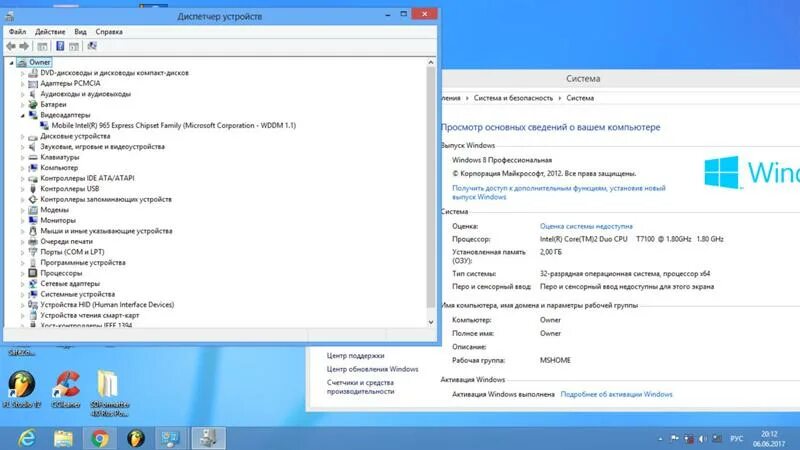This screenshot has width=800, height=450.
Task: Expand the Контроллеры USB node arrow
Action: pos(22,189)
